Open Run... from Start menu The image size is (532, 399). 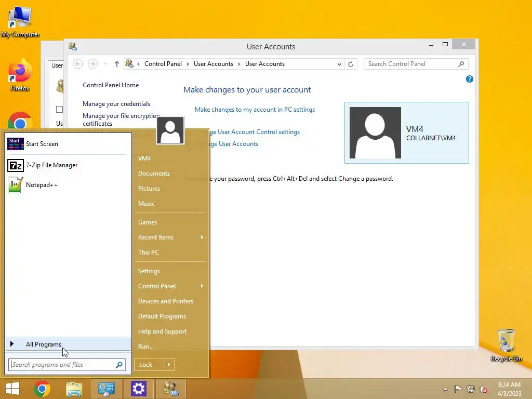click(146, 347)
